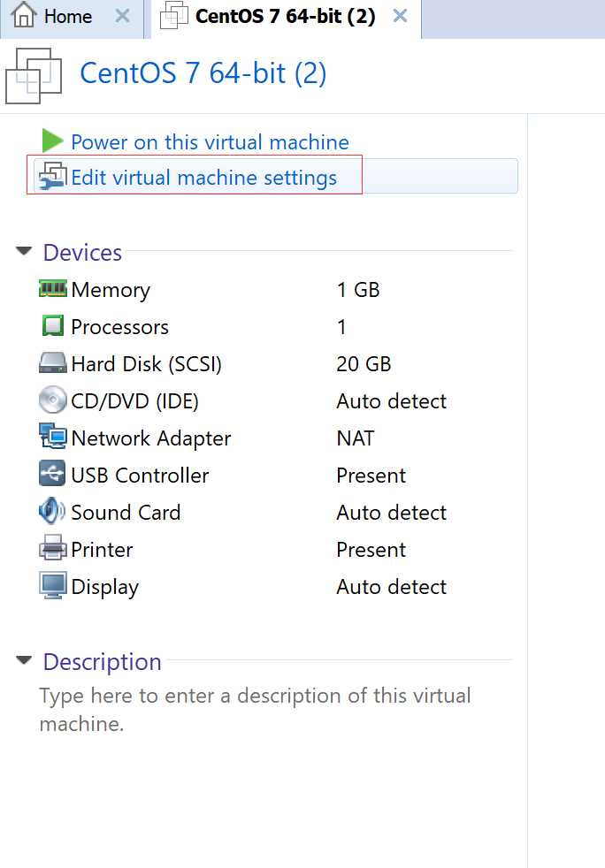Viewport: 605px width, 868px height.
Task: Select USB Controller device label
Action: click(x=140, y=475)
